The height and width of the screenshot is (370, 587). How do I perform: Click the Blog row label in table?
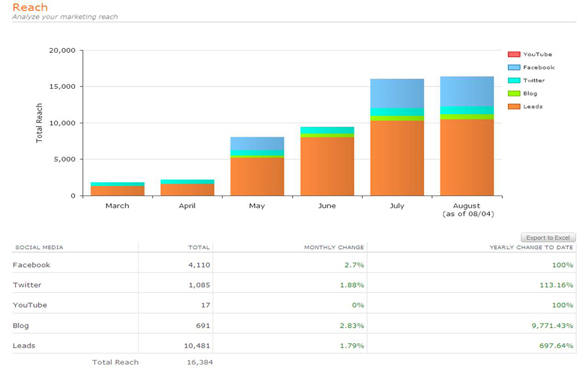(21, 325)
